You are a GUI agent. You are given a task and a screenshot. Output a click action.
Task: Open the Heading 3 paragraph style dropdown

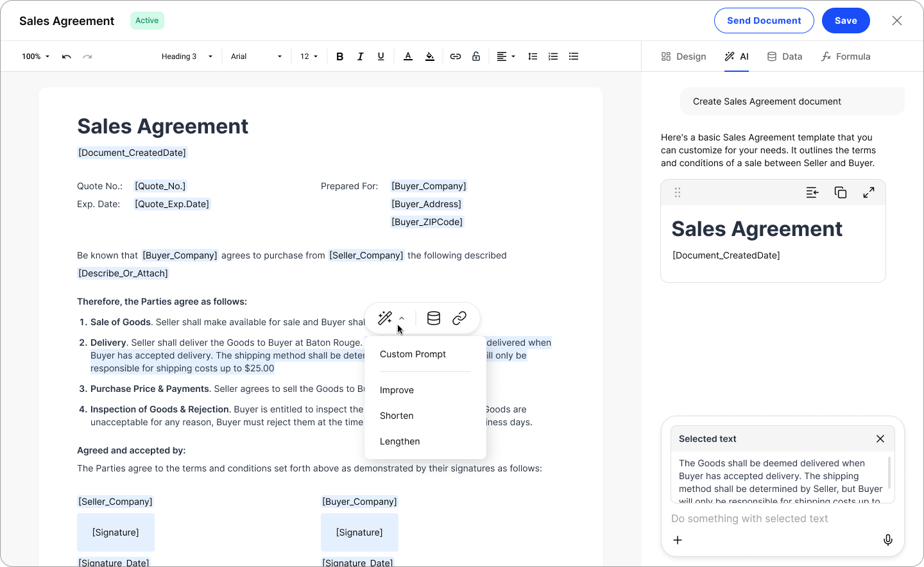point(187,56)
